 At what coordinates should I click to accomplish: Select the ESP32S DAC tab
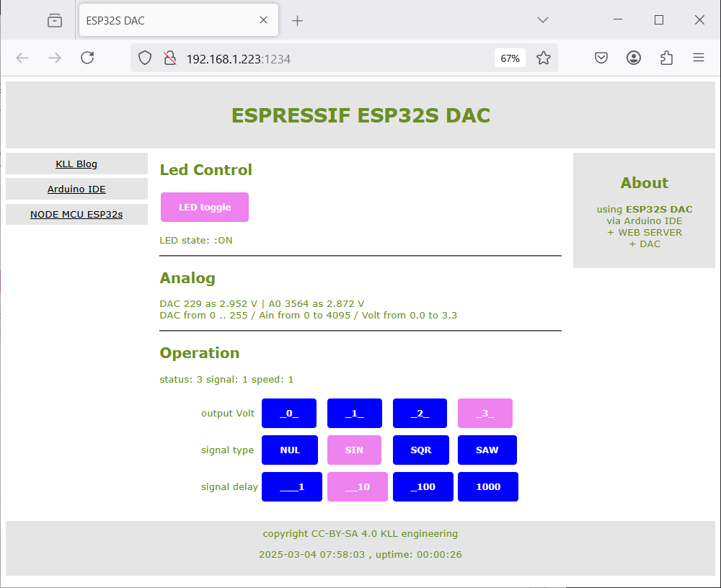pos(178,20)
